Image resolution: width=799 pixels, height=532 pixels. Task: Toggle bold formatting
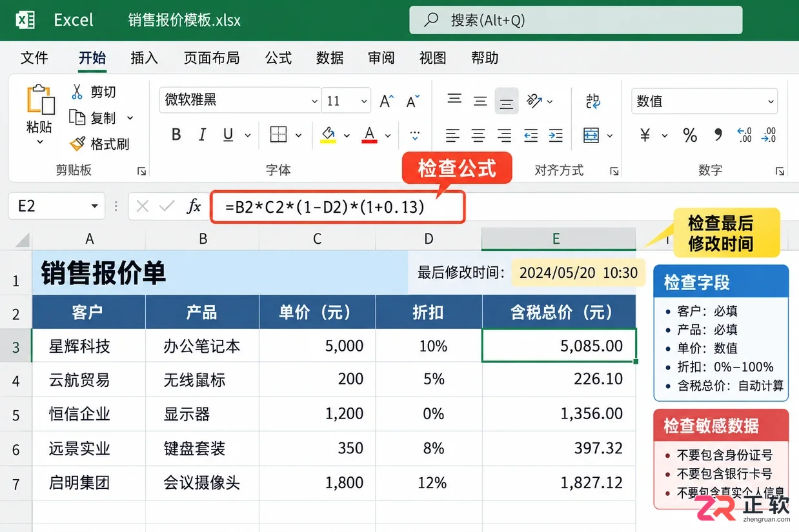pos(176,135)
